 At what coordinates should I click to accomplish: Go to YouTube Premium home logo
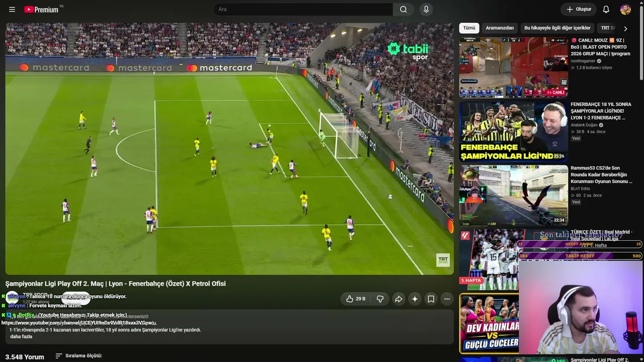pyautogui.click(x=41, y=10)
